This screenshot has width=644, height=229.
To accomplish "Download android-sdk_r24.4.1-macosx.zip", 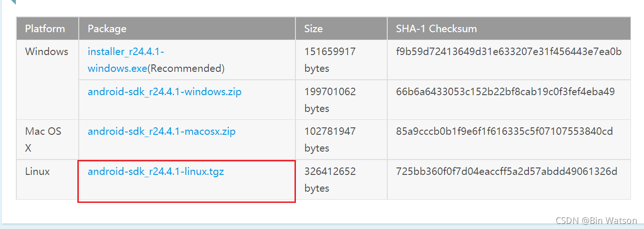I will 162,131.
